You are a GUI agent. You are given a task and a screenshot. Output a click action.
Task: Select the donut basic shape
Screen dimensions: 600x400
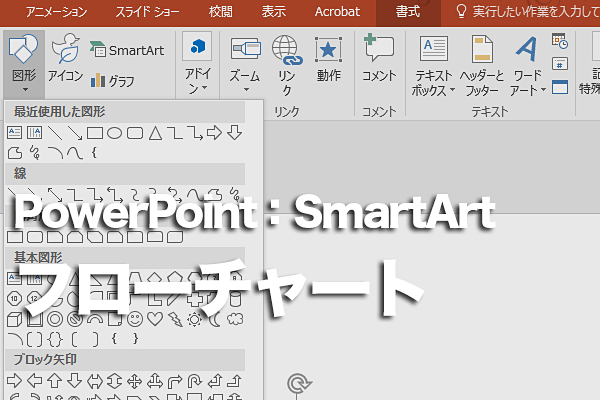pyautogui.click(x=55, y=319)
